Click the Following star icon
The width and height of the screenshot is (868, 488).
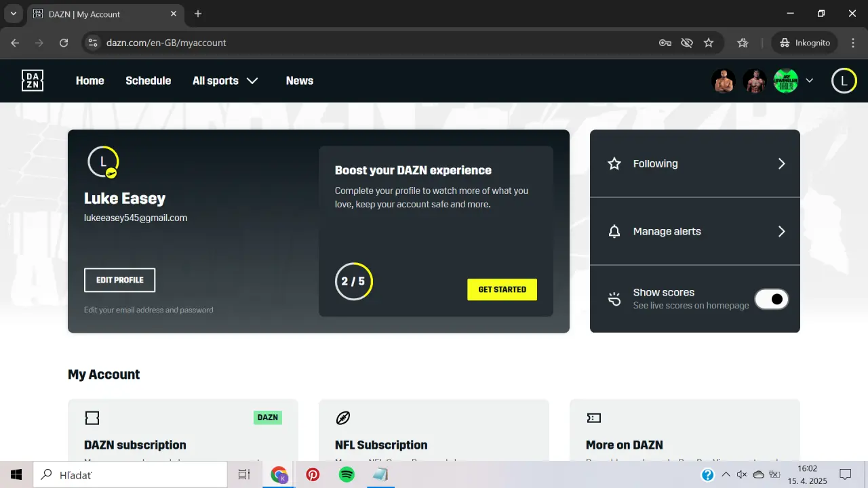click(614, 163)
